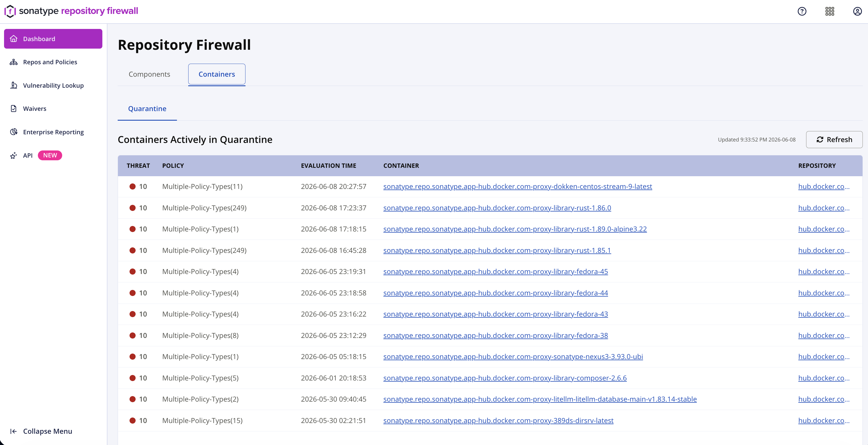Open the library-rust-1.89.0-alpine3.22 container link
The image size is (868, 445).
pyautogui.click(x=515, y=229)
